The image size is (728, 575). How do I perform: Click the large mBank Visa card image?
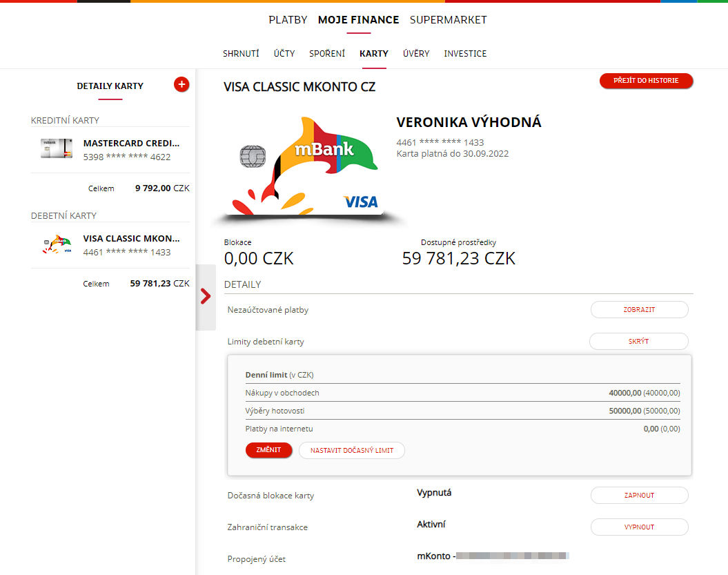307,168
